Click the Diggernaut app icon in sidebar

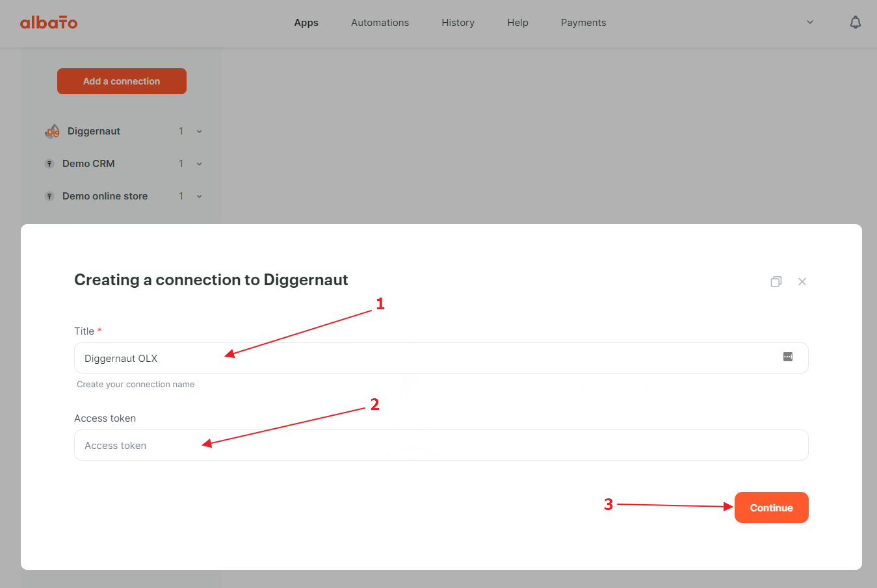pyautogui.click(x=53, y=131)
